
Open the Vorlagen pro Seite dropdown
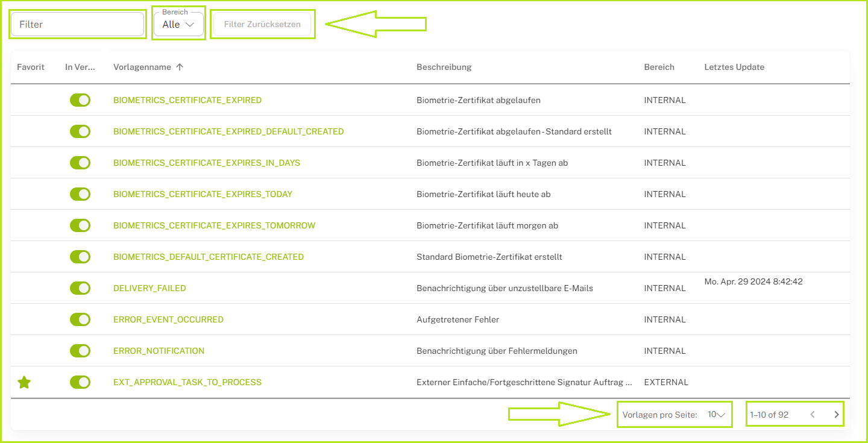coord(716,415)
